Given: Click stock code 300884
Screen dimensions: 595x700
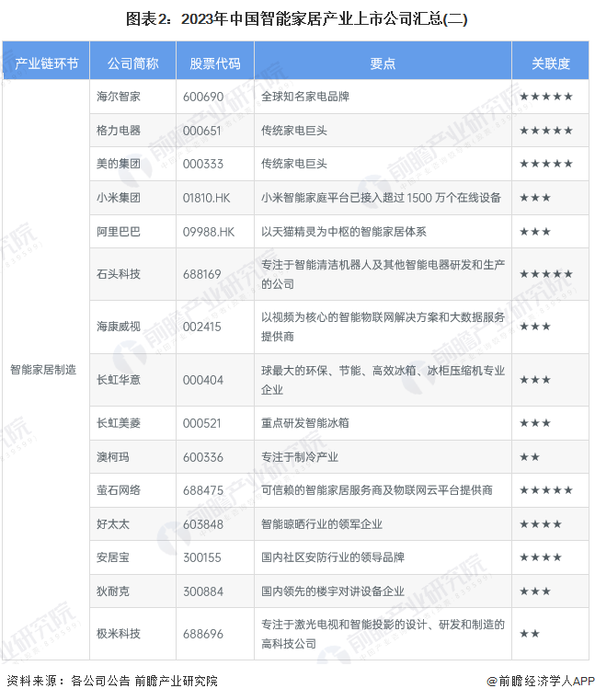Looking at the screenshot, I should click(x=203, y=591).
